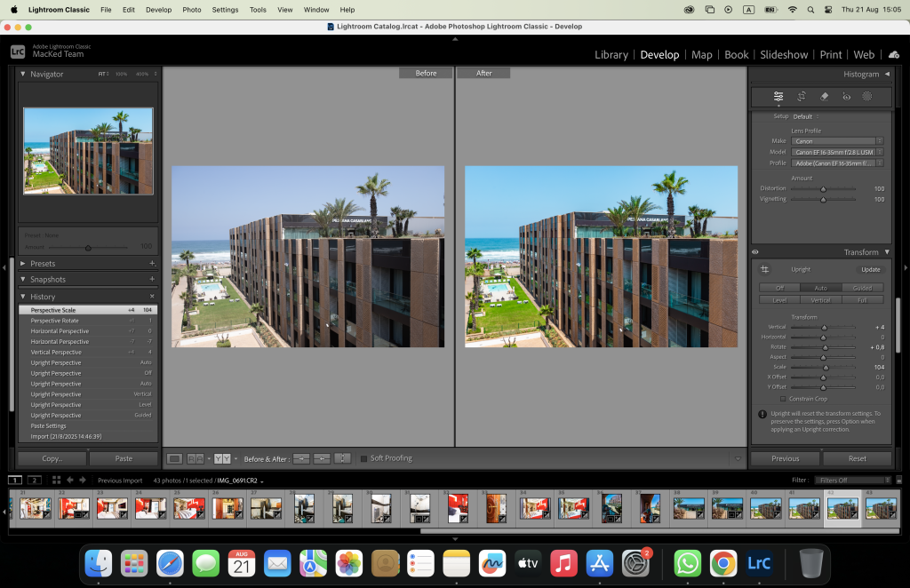
Task: Select the Healing eraser tool
Action: pyautogui.click(x=824, y=96)
